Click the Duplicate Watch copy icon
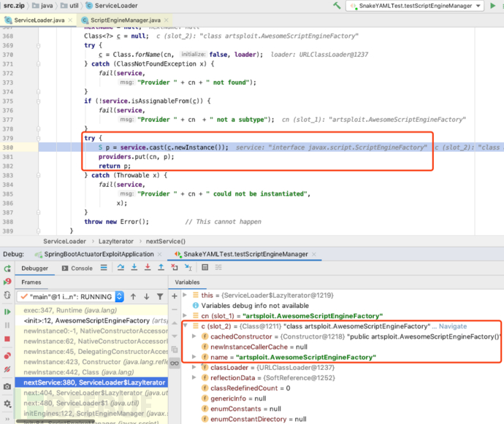 pyautogui.click(x=175, y=350)
